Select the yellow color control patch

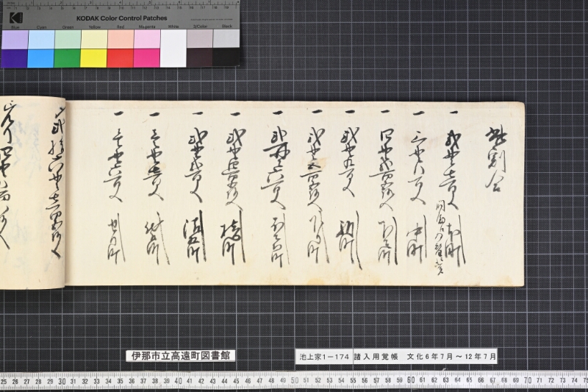(x=93, y=58)
